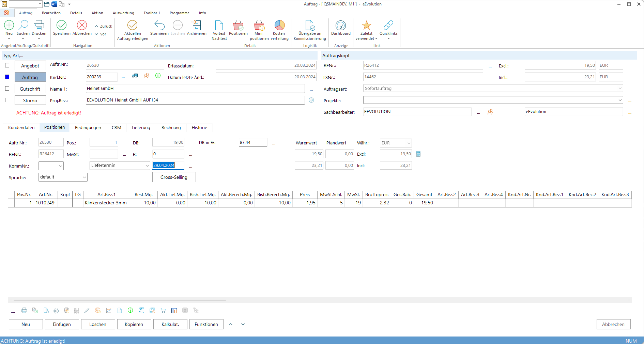644x344 pixels.
Task: Click the Klinkenstecker 3mm table cell
Action: click(x=106, y=203)
